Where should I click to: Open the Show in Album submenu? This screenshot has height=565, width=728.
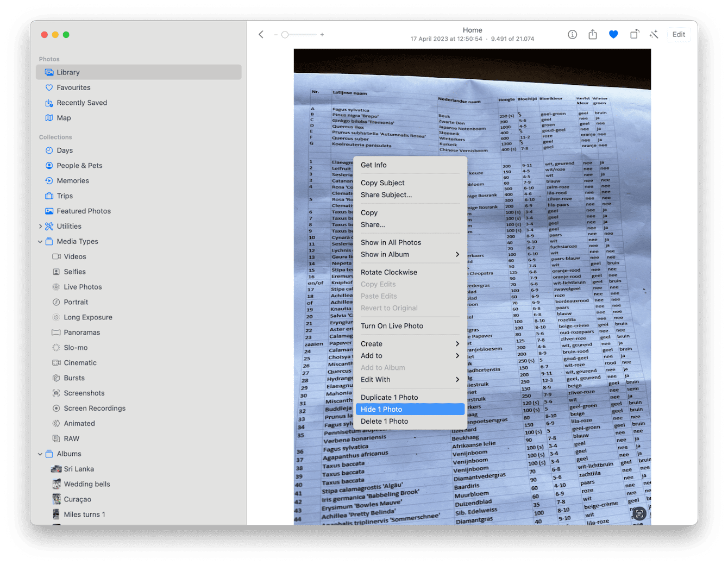click(385, 254)
